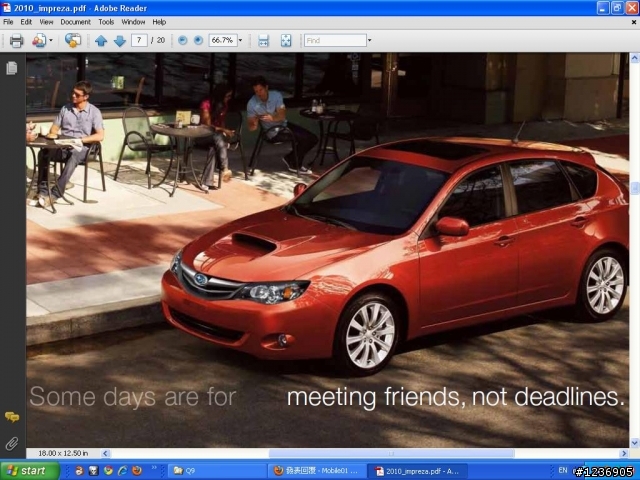Click the 2010_impreza.pdf taskbar button
Viewport: 640px width, 480px height.
pos(418,471)
